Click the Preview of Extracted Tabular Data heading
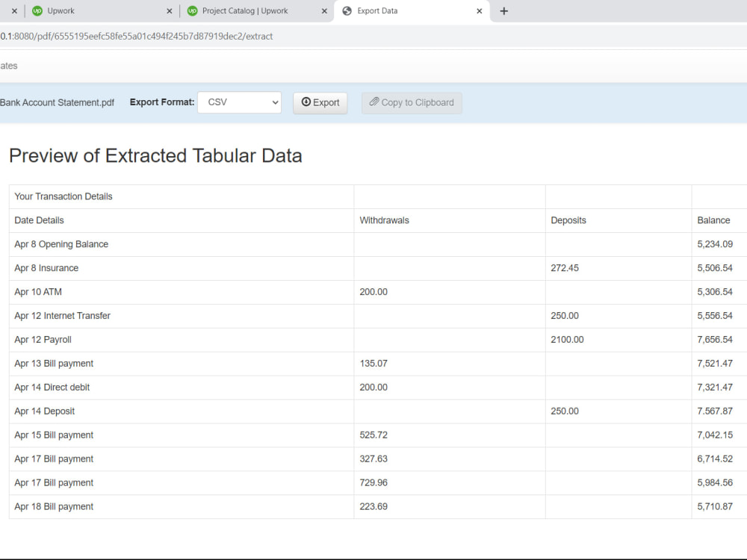Image resolution: width=747 pixels, height=560 pixels. 155,156
